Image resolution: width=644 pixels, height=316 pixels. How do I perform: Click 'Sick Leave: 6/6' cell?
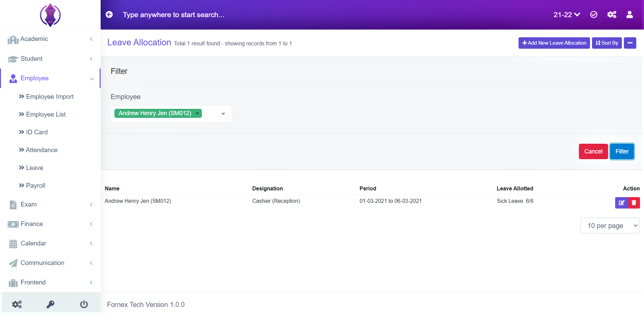(x=515, y=201)
